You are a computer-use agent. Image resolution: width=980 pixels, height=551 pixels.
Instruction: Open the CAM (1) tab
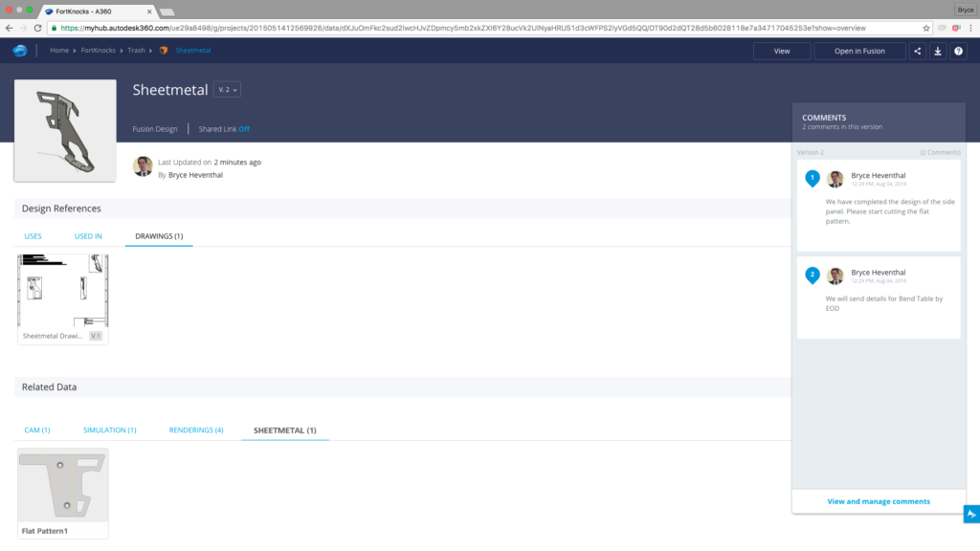(x=37, y=430)
